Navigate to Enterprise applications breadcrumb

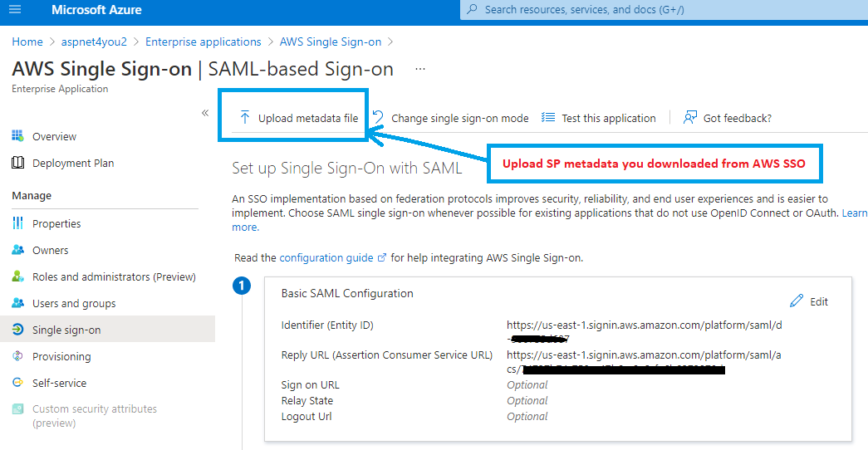click(203, 42)
